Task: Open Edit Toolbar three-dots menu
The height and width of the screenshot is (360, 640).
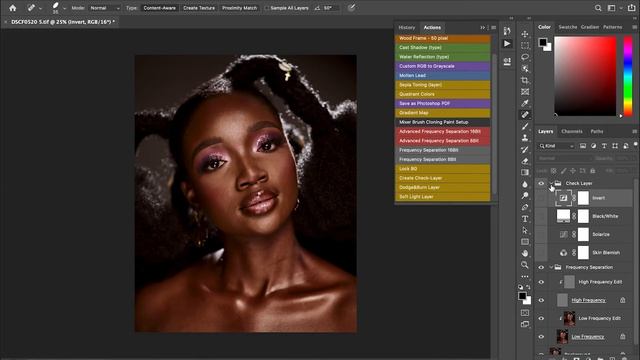Action: click(525, 276)
